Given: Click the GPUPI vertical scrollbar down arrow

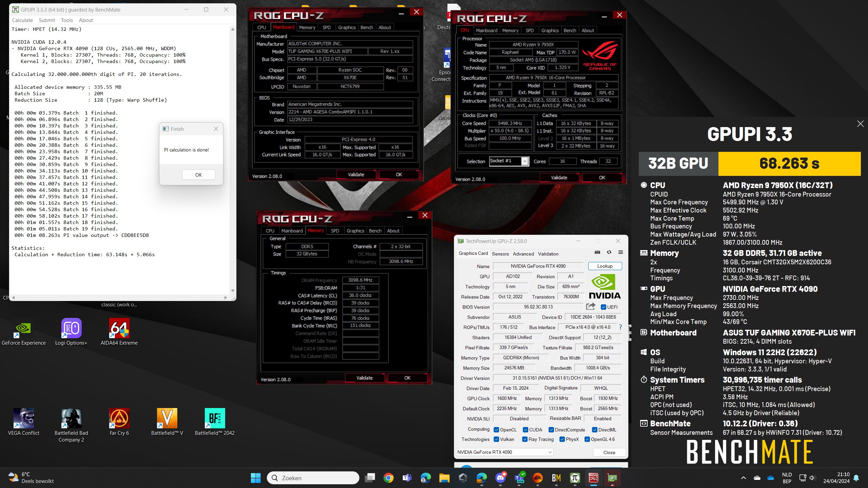Looking at the screenshot, I should pyautogui.click(x=233, y=290).
